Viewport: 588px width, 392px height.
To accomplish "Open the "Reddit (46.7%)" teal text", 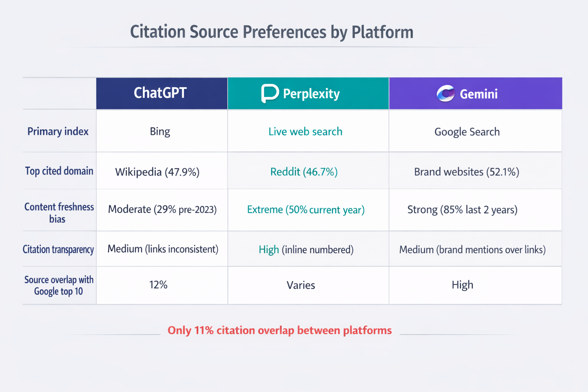I will pyautogui.click(x=304, y=171).
